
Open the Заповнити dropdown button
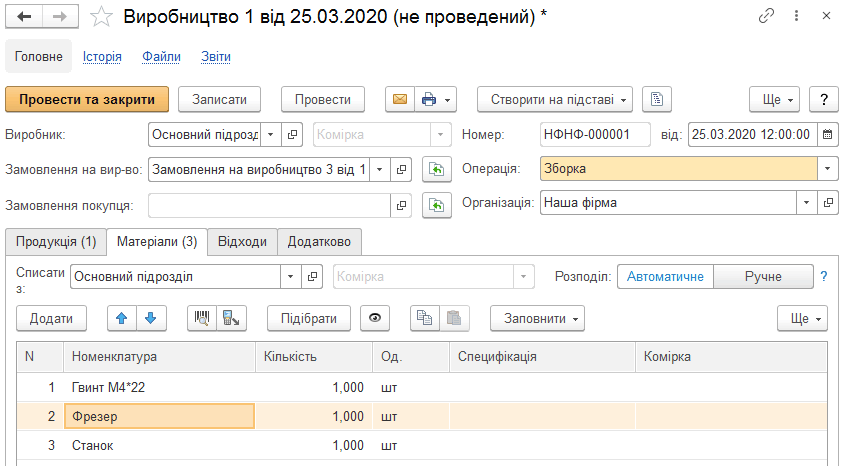pos(537,318)
